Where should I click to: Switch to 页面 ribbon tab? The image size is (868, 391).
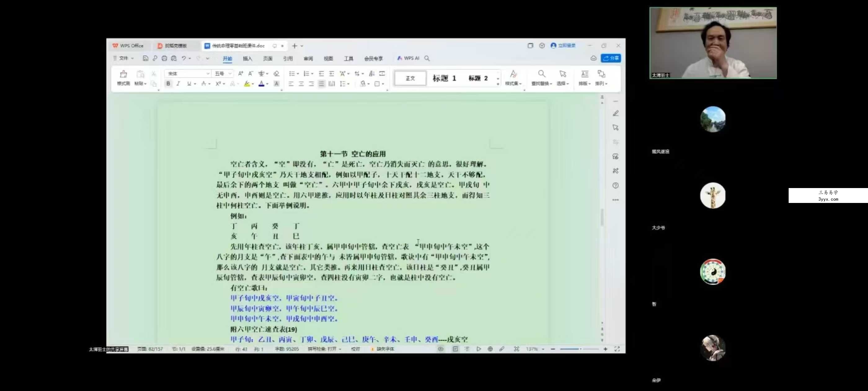coord(268,59)
